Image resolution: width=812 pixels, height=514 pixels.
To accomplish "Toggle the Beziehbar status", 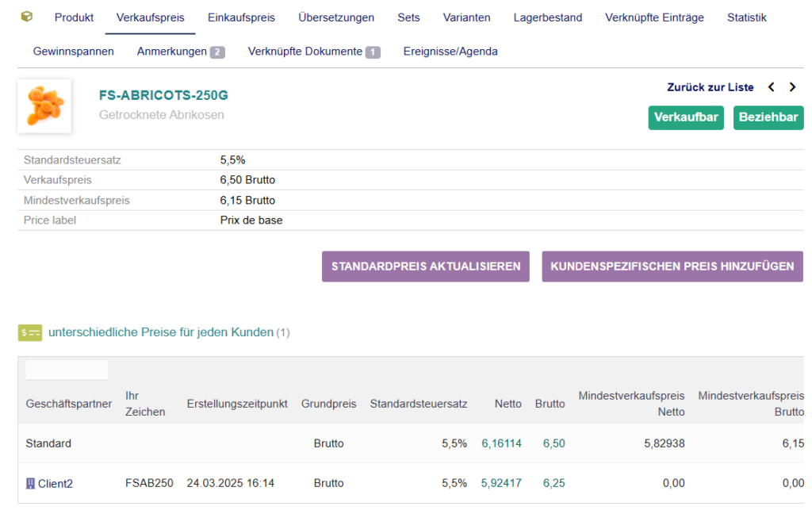I will coord(768,117).
